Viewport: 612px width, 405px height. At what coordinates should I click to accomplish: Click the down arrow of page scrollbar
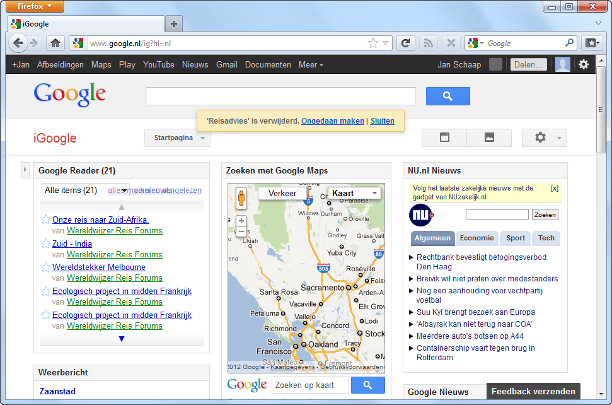(x=601, y=394)
